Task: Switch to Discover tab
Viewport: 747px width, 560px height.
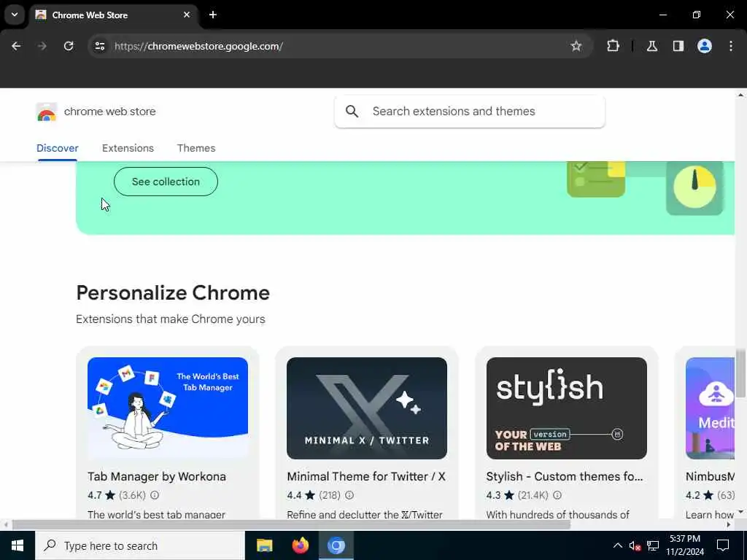Action: pyautogui.click(x=57, y=148)
